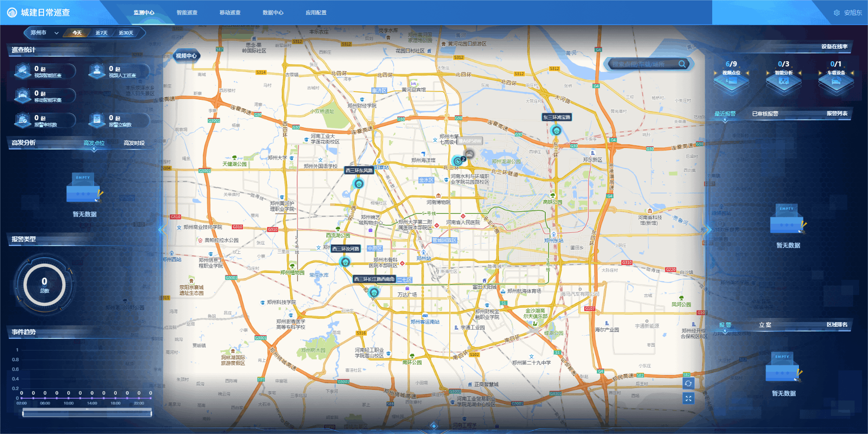
Task: Switch to the 数据中心 tab
Action: pyautogui.click(x=273, y=13)
